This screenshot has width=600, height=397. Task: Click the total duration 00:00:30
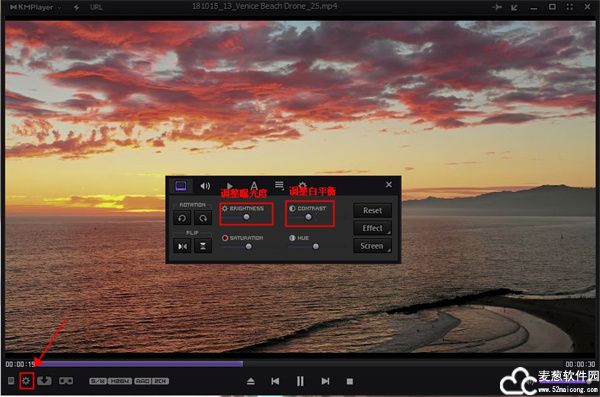point(580,364)
